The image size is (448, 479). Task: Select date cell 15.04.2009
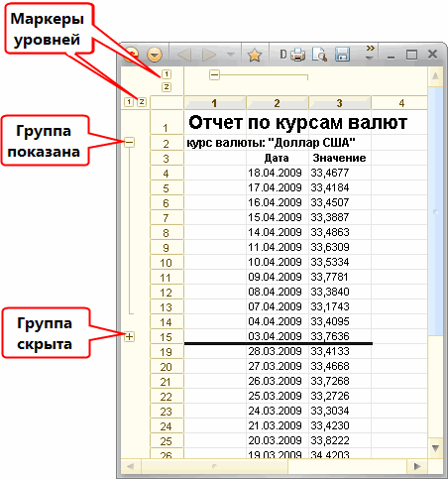[x=278, y=217]
